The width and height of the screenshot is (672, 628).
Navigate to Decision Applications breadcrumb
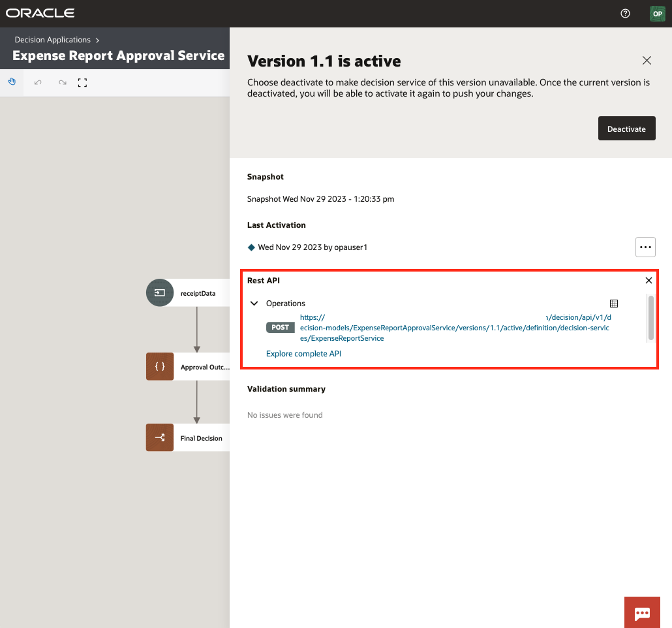coord(52,39)
